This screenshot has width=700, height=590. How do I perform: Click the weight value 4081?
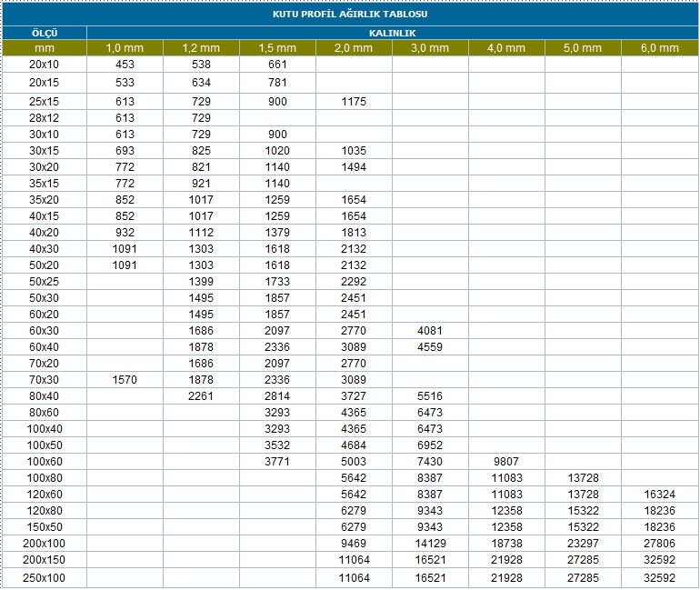point(430,331)
